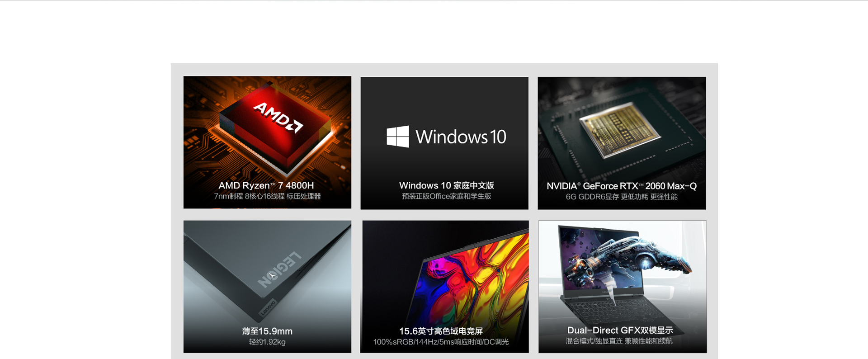Click the LEGION logo on the laptop lid

click(280, 269)
